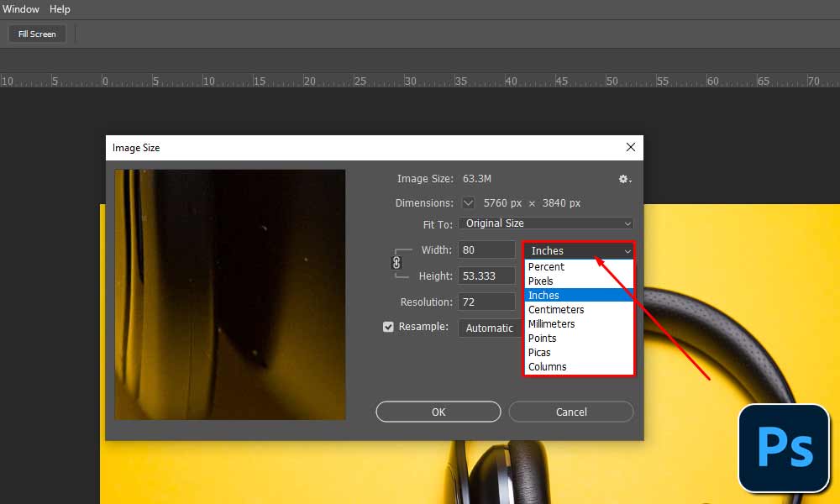The height and width of the screenshot is (504, 840).
Task: Click into the Resolution field
Action: tap(486, 302)
